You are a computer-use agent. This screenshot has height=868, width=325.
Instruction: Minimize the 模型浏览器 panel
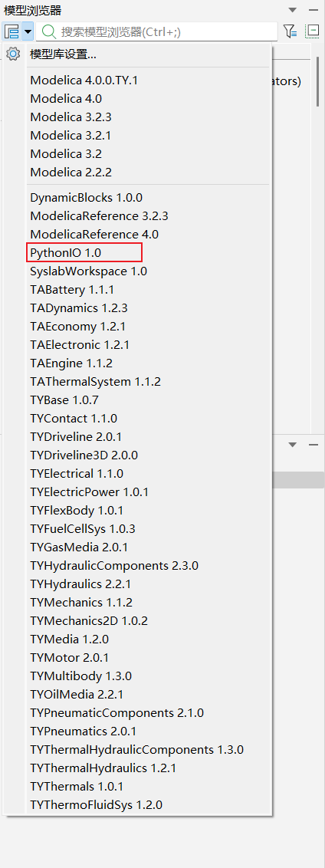[314, 10]
